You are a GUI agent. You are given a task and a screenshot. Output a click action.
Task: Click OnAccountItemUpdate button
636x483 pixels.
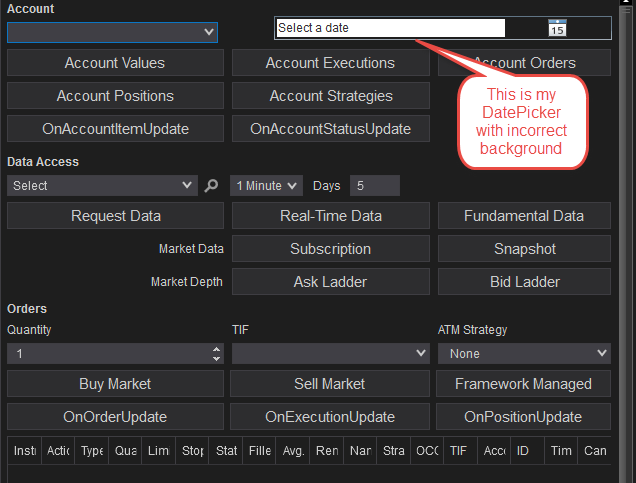tap(115, 129)
